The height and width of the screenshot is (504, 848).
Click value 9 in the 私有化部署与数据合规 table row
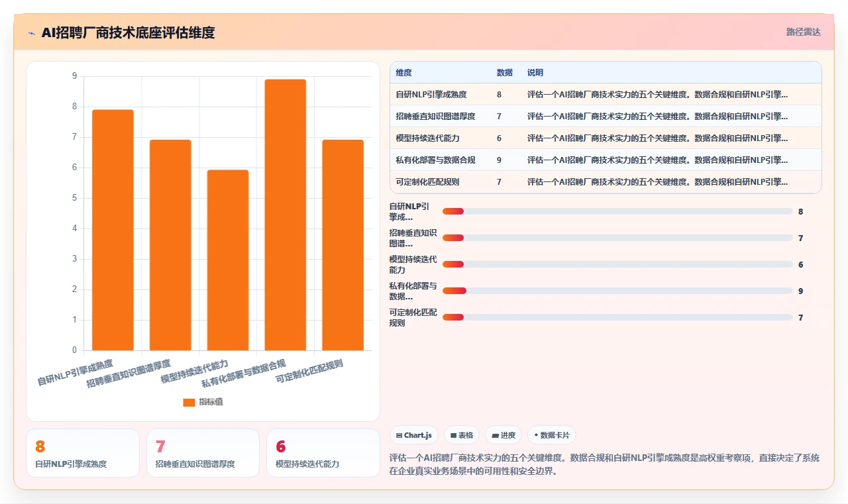(x=499, y=160)
